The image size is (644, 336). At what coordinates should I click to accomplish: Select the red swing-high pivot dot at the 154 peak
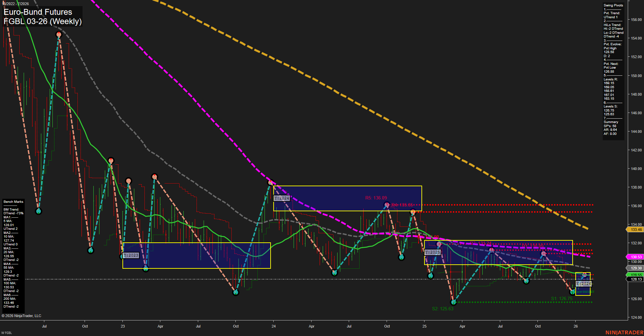coord(59,34)
